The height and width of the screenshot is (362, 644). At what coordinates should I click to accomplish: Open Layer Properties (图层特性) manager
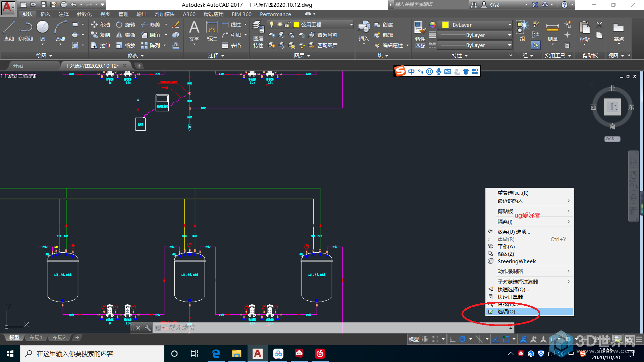pos(258,34)
